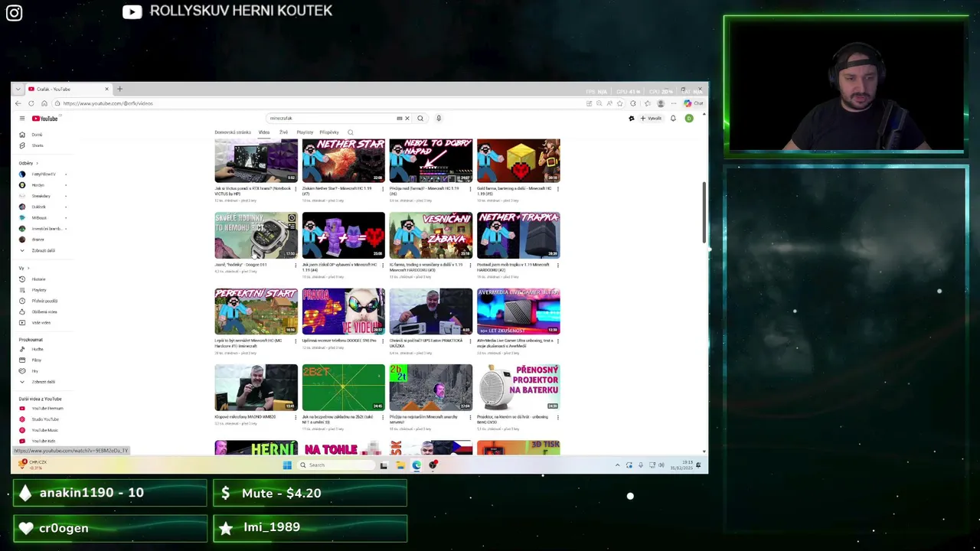Clear the YouTube search box
980x551 pixels.
[x=407, y=118]
